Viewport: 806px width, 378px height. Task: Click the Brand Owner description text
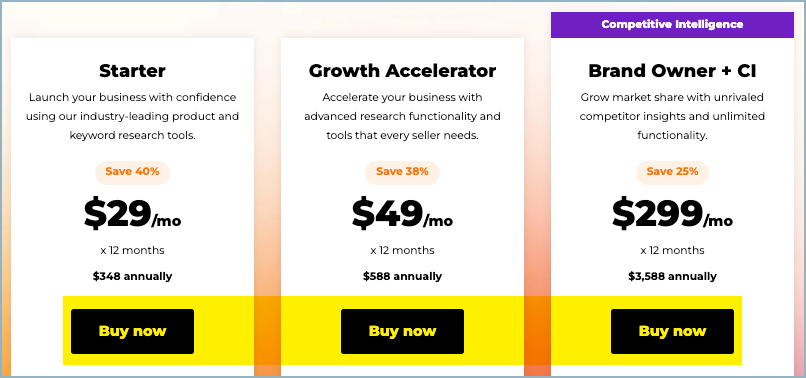(x=672, y=117)
